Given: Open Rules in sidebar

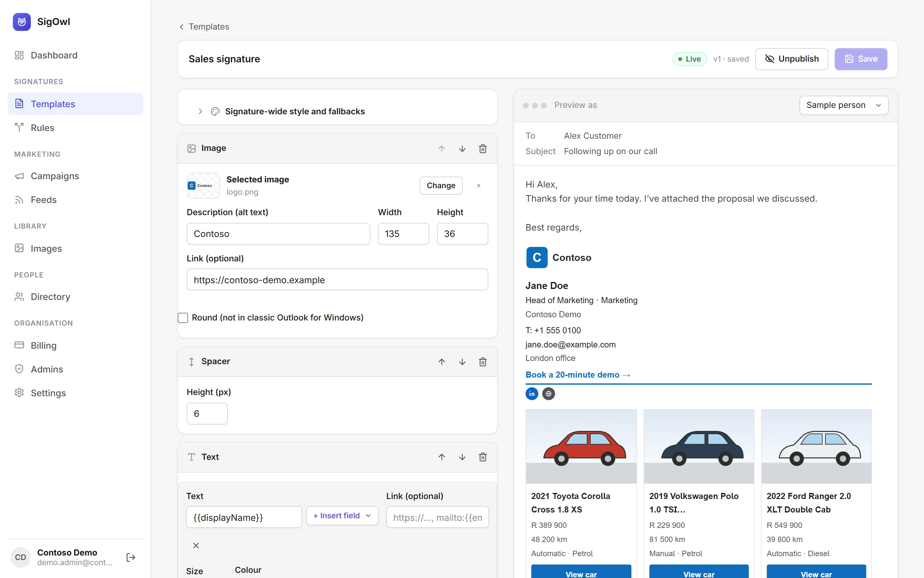Looking at the screenshot, I should click(75, 128).
